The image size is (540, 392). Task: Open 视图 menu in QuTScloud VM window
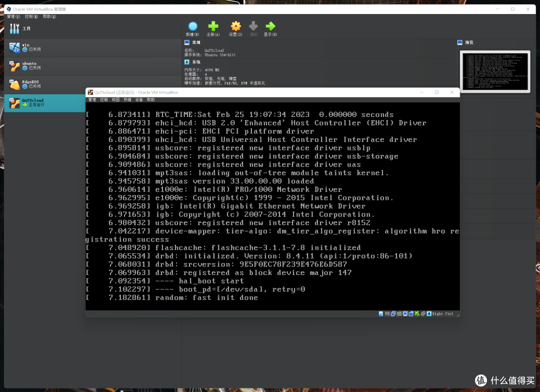point(115,99)
